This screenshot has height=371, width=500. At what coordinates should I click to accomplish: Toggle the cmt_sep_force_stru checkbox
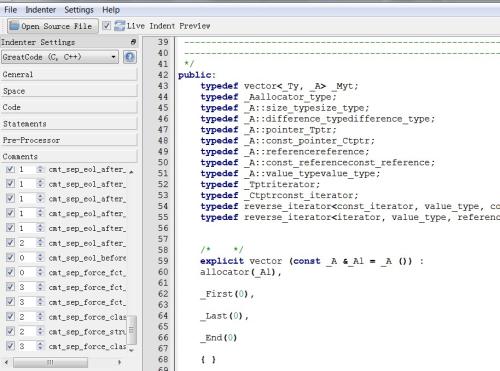[10, 331]
